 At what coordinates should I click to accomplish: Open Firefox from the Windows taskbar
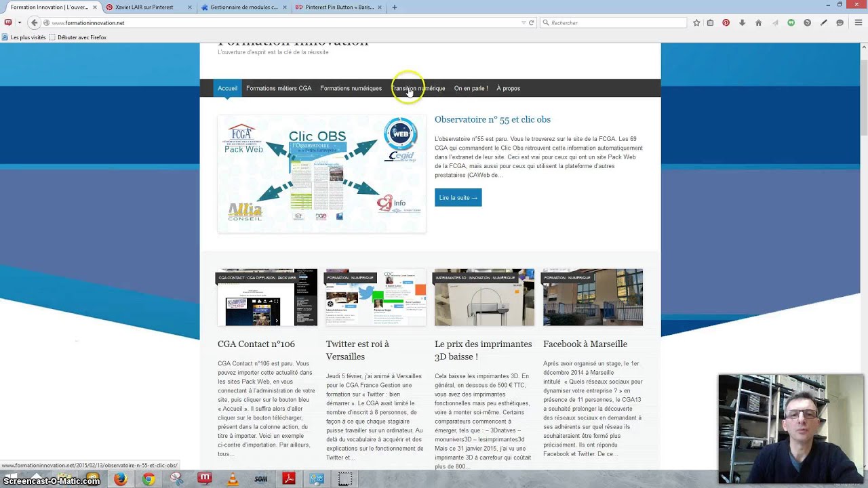[120, 479]
